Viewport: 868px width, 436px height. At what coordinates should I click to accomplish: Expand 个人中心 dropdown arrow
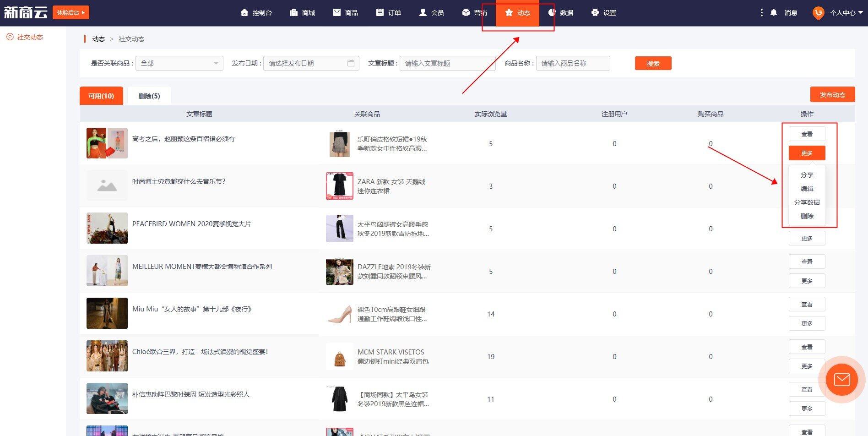(x=860, y=12)
